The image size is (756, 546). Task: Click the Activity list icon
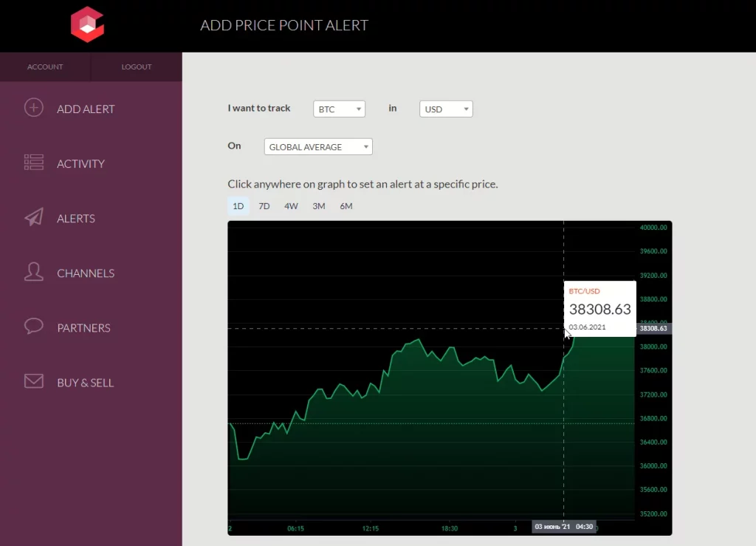point(34,163)
